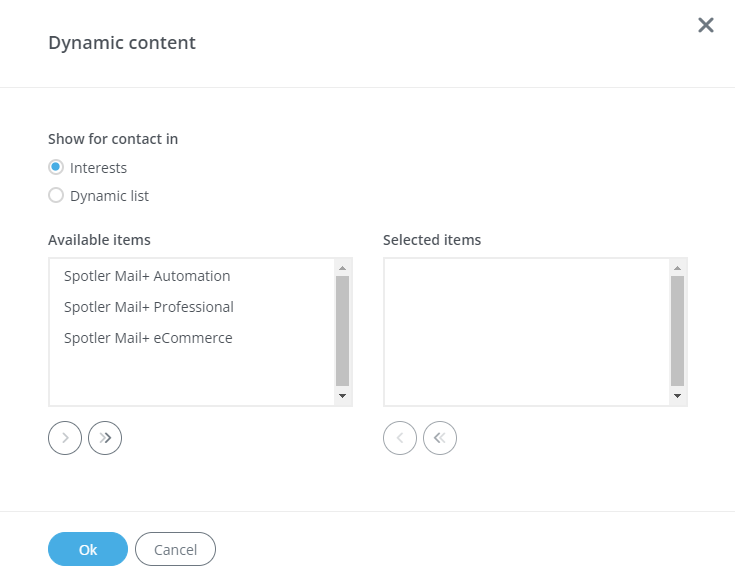
Task: Click the Selected items scrollbar thumb
Action: (677, 330)
